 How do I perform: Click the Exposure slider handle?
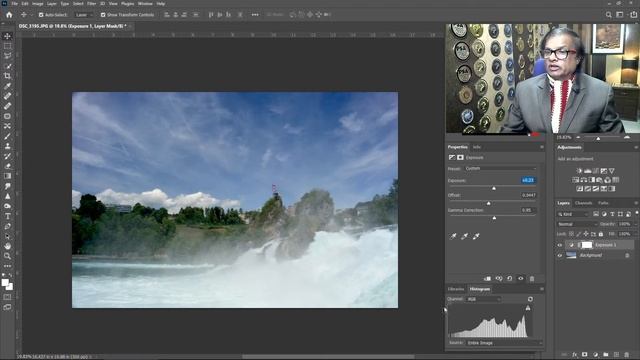(x=494, y=188)
